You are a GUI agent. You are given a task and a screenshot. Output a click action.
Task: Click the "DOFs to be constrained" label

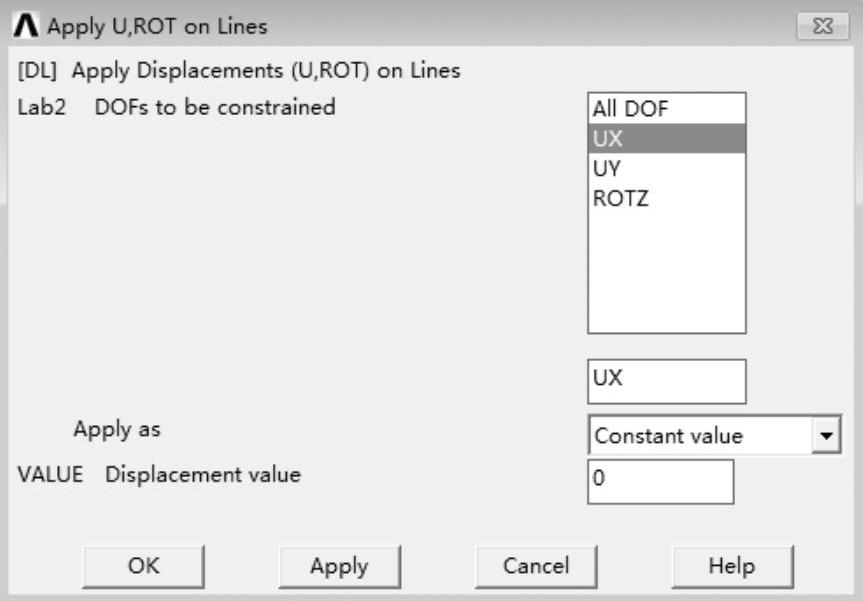214,107
